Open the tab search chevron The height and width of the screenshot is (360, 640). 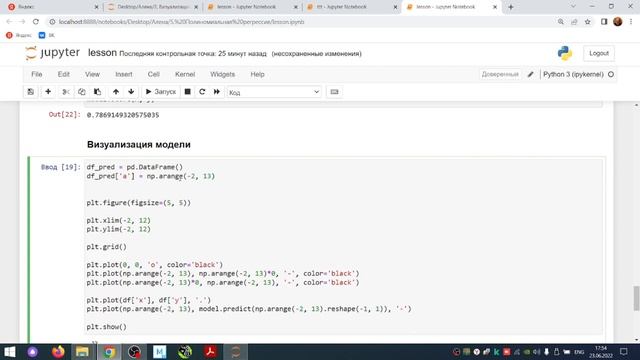pos(573,7)
